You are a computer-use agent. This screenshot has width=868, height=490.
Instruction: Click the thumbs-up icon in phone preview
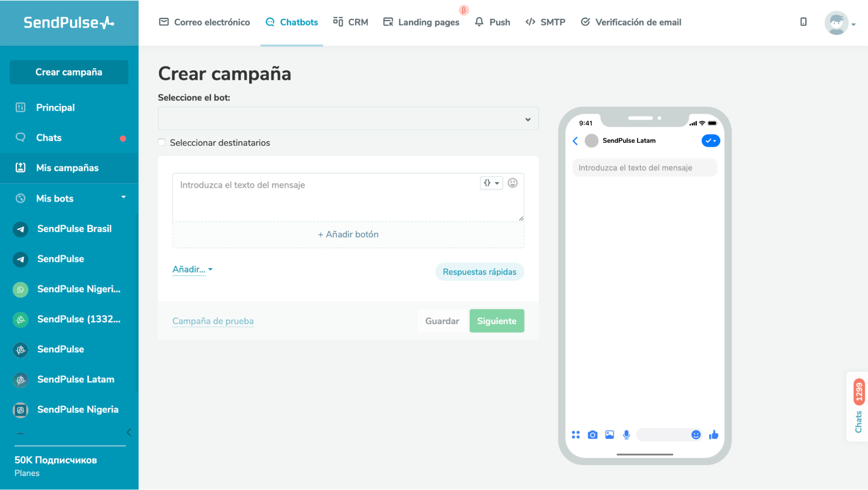click(x=713, y=434)
